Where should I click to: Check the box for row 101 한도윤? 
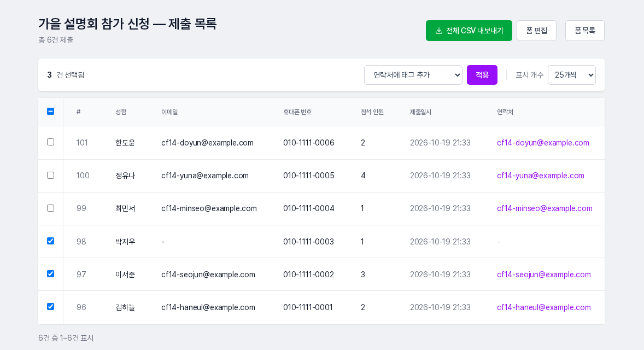pos(50,142)
